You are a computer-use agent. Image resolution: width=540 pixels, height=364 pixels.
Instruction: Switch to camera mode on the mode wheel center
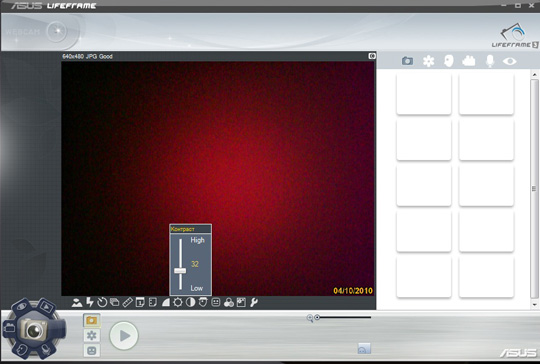34,330
